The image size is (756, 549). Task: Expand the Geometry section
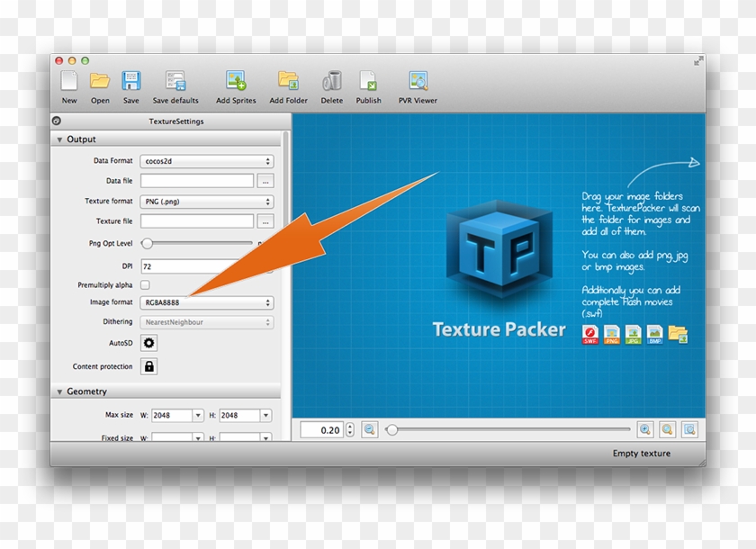[x=58, y=391]
